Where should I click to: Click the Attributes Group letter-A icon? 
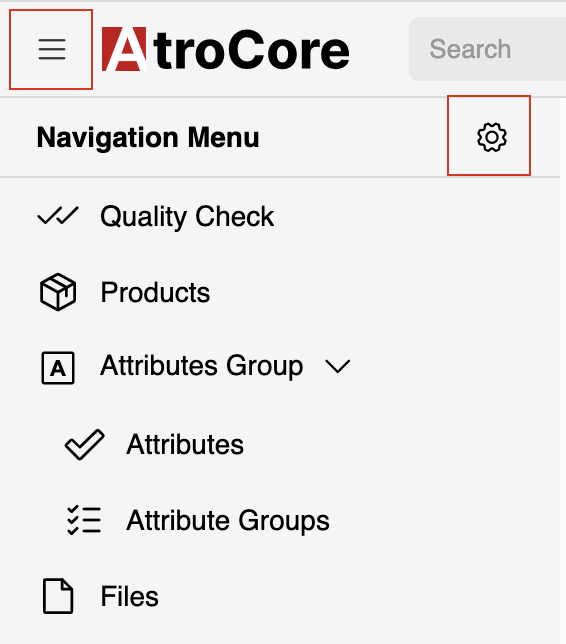click(58, 368)
